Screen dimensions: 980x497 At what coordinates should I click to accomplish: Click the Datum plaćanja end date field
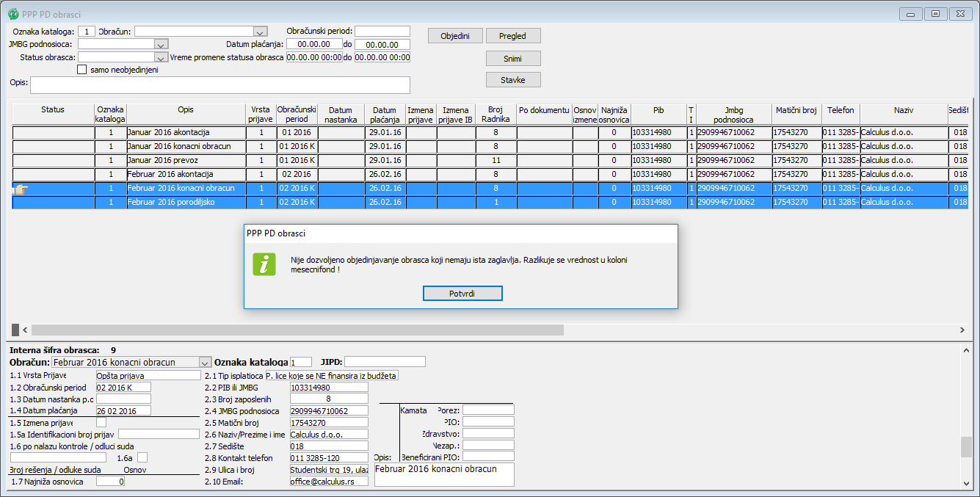(x=382, y=44)
